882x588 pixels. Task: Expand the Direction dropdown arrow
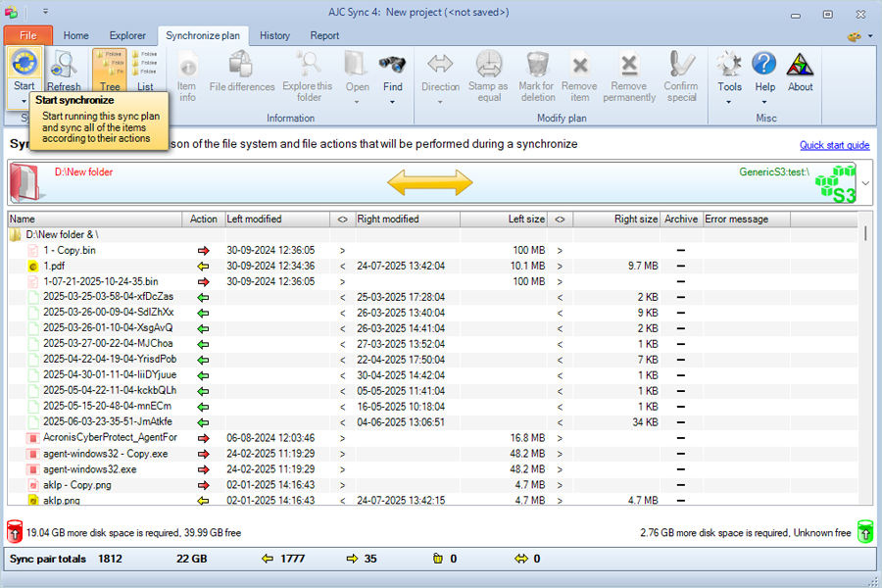440,102
